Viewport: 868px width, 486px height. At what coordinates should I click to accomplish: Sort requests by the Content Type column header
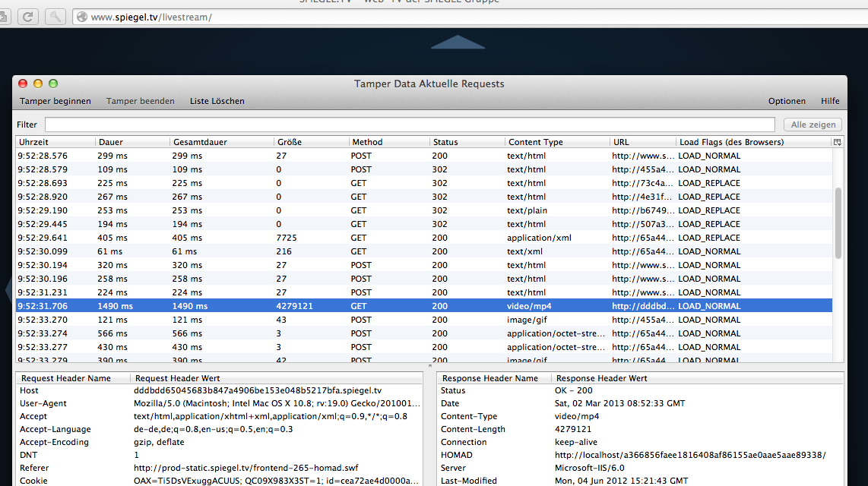(556, 142)
